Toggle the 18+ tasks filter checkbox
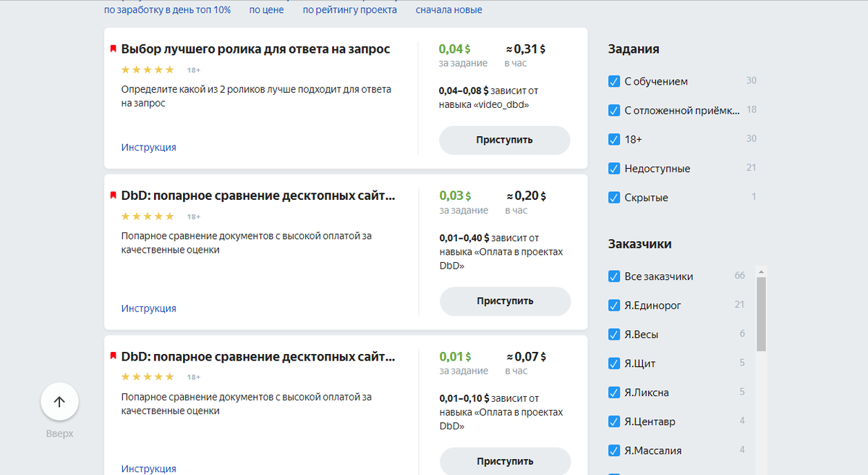This screenshot has width=868, height=475. point(615,139)
